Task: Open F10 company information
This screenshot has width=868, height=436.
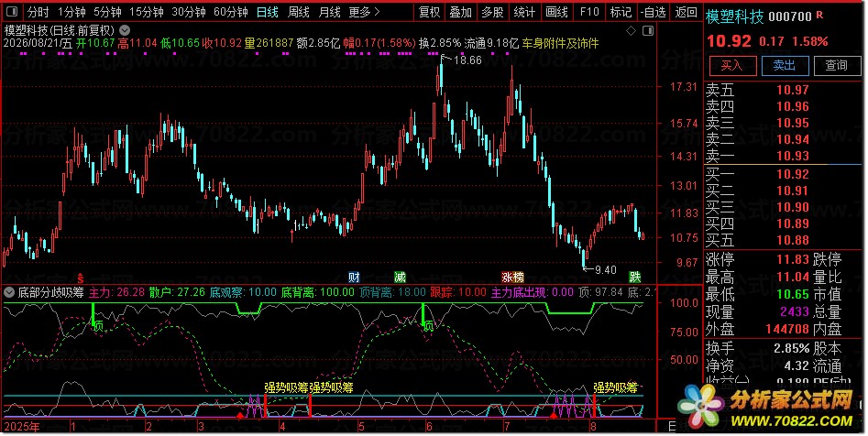Action: (x=589, y=12)
